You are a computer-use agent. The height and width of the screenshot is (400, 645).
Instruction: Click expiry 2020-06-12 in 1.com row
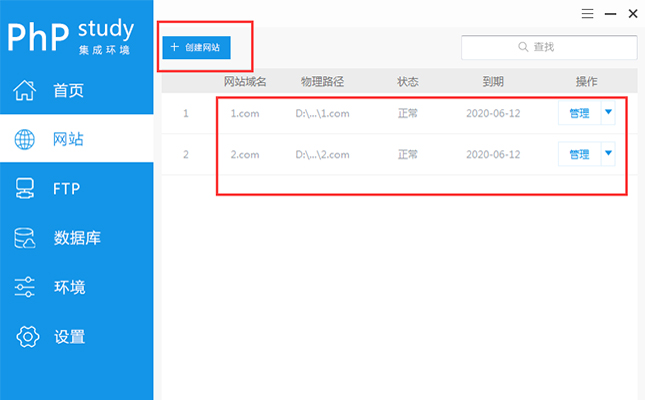pos(493,113)
